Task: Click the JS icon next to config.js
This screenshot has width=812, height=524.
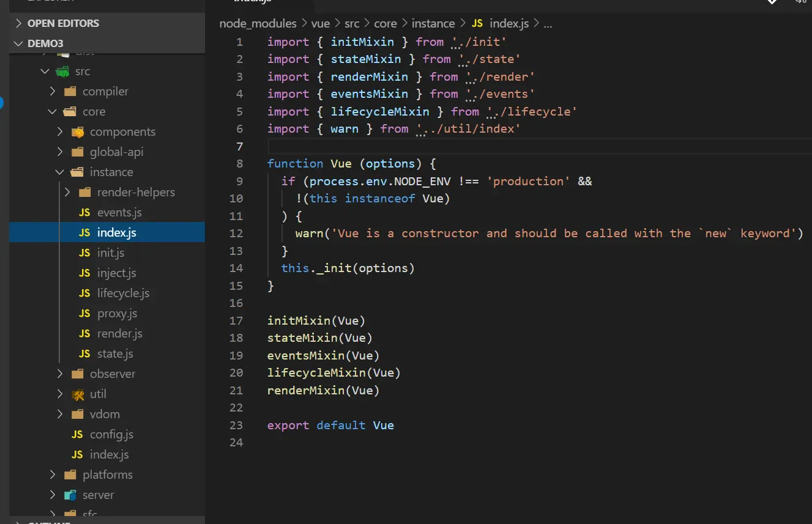Action: (78, 435)
